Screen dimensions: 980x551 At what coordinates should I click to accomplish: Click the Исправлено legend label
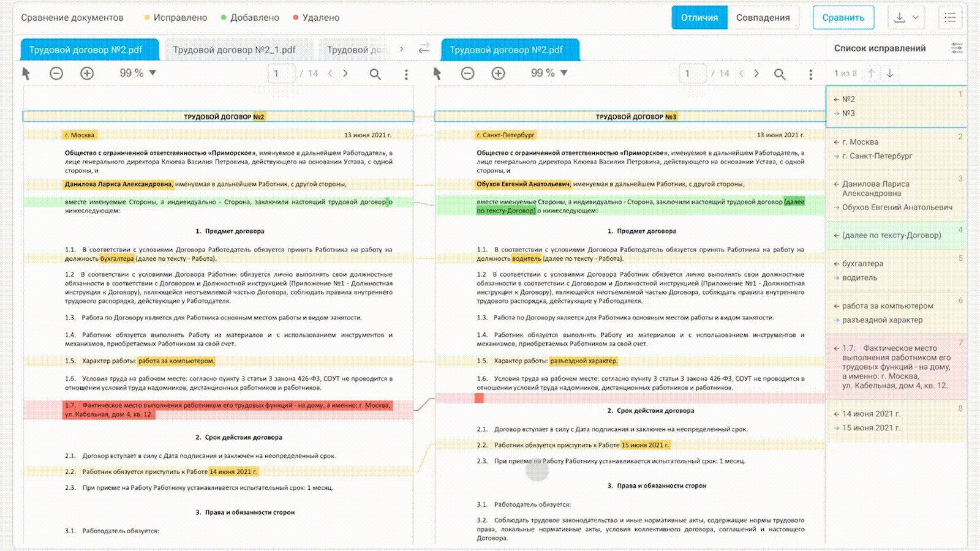tap(180, 18)
